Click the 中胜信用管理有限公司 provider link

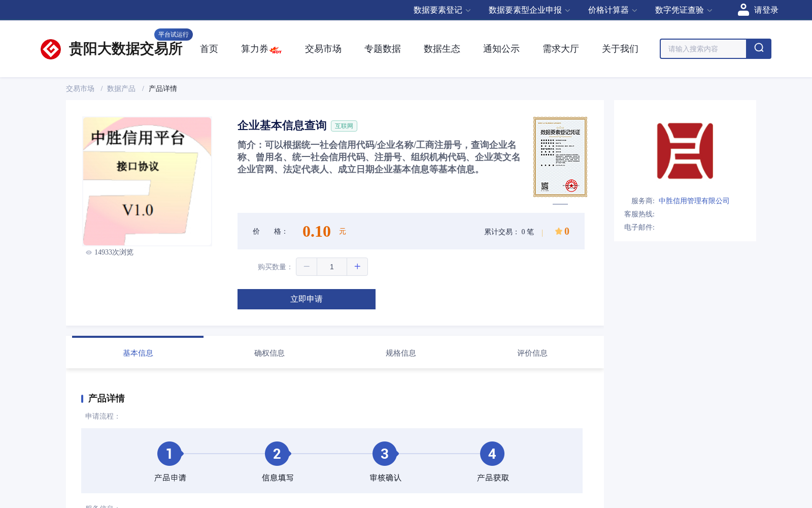click(694, 201)
